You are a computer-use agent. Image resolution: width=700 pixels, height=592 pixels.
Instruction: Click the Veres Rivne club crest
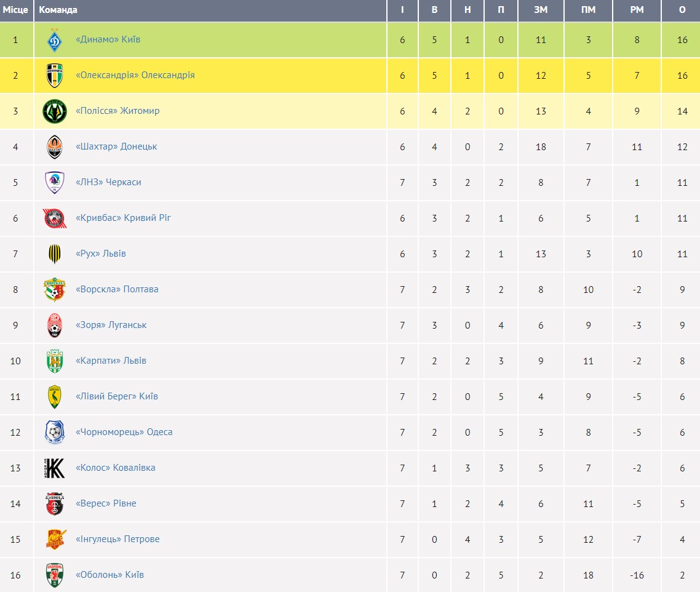click(x=55, y=503)
